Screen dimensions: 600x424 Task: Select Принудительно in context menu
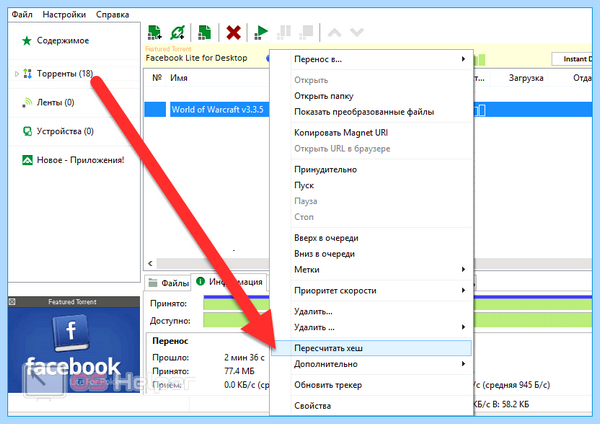(x=371, y=170)
